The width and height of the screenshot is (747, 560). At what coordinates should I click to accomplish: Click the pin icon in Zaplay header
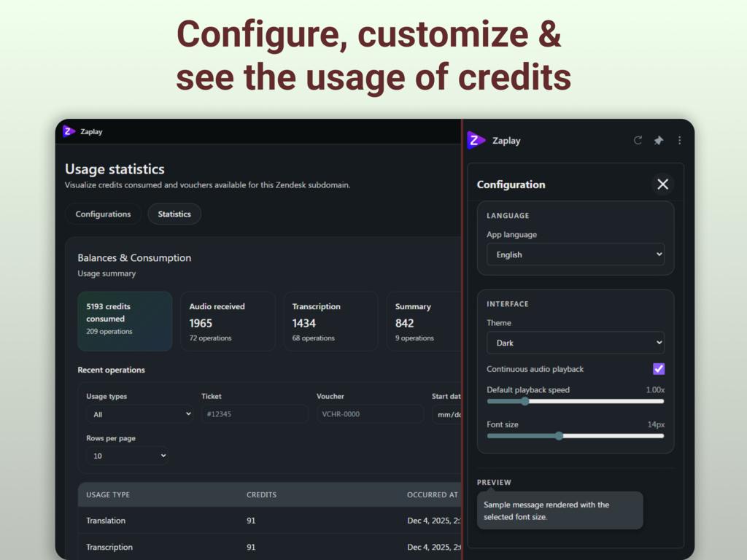pyautogui.click(x=659, y=141)
